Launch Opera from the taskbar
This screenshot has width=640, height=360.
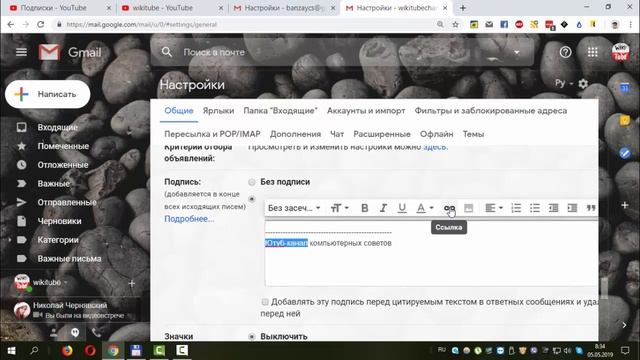pyautogui.click(x=90, y=351)
